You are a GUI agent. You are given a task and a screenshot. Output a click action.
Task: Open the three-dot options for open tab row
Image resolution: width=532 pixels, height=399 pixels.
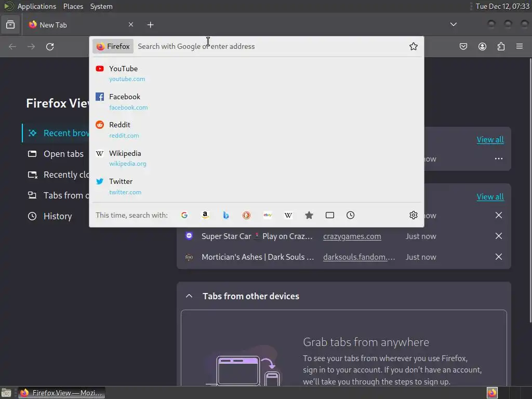tap(498, 159)
